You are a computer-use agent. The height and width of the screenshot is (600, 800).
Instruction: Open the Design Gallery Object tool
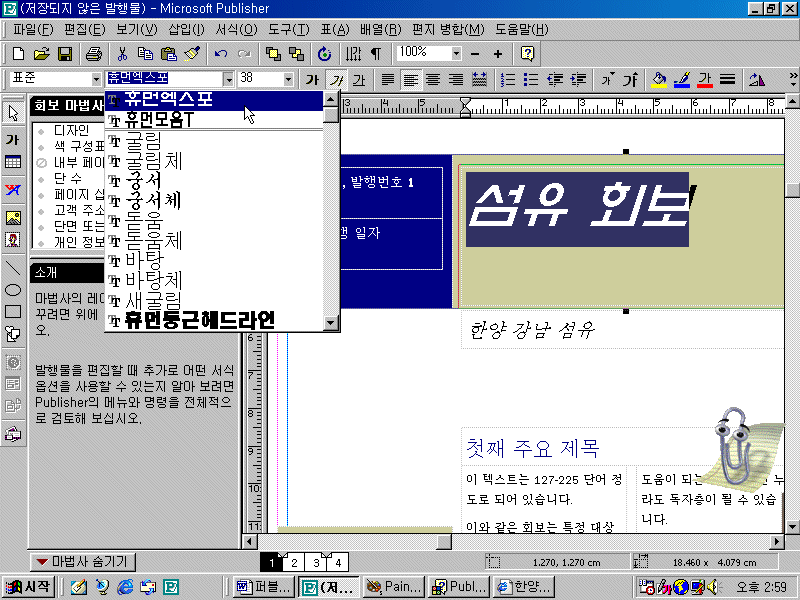pos(13,434)
